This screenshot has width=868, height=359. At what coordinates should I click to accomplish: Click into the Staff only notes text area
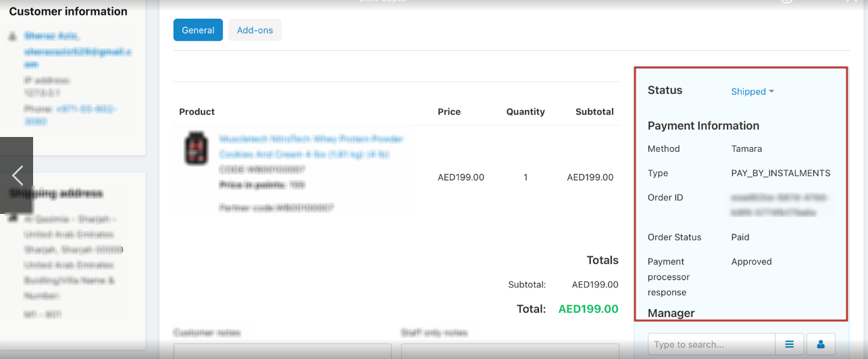(510, 351)
